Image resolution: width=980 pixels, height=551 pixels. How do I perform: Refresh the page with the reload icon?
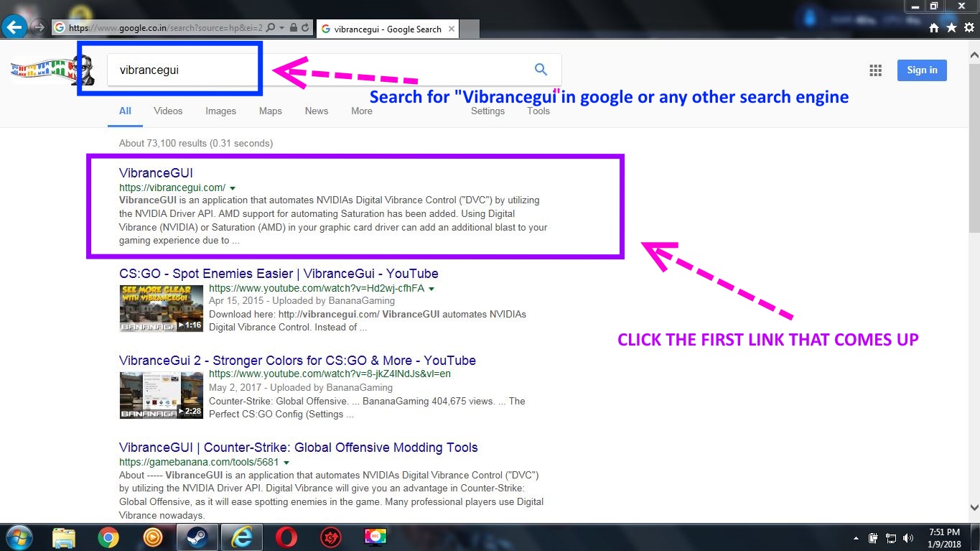click(x=306, y=28)
